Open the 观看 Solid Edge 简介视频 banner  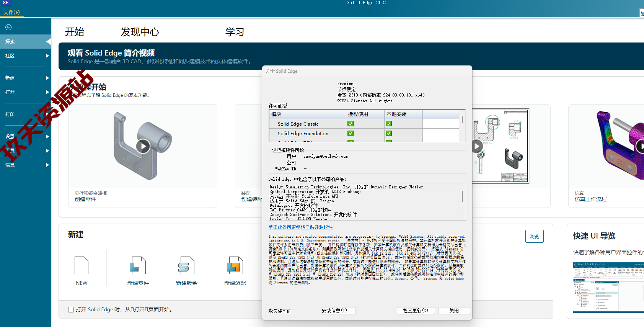click(x=351, y=56)
